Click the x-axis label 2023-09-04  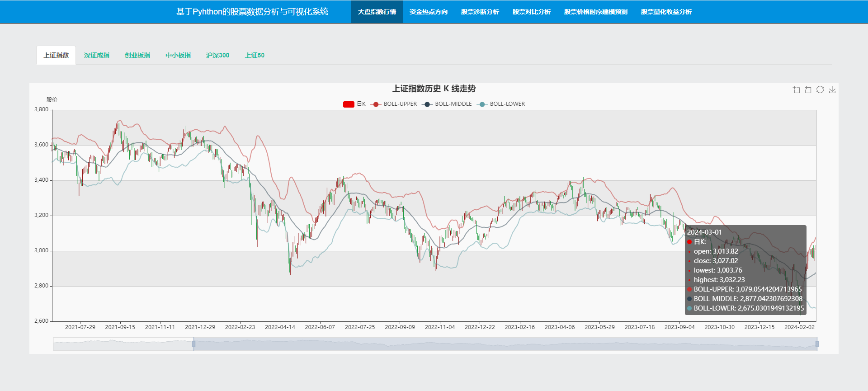679,327
